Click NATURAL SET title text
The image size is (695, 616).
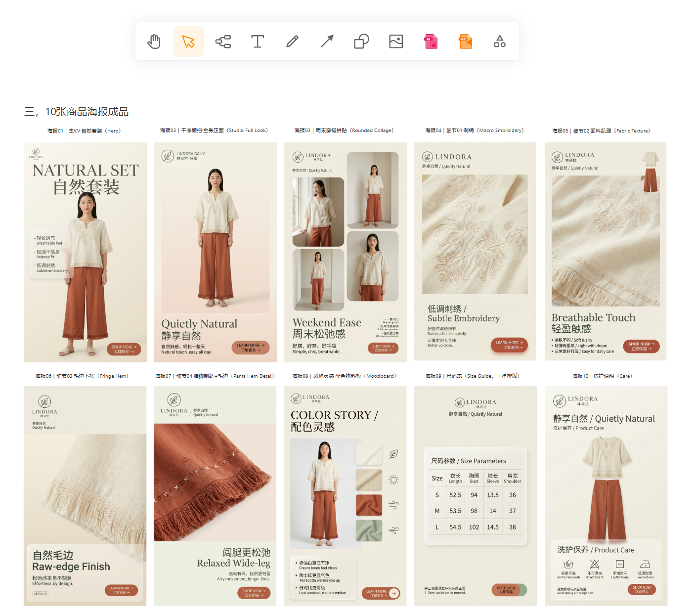[86, 171]
